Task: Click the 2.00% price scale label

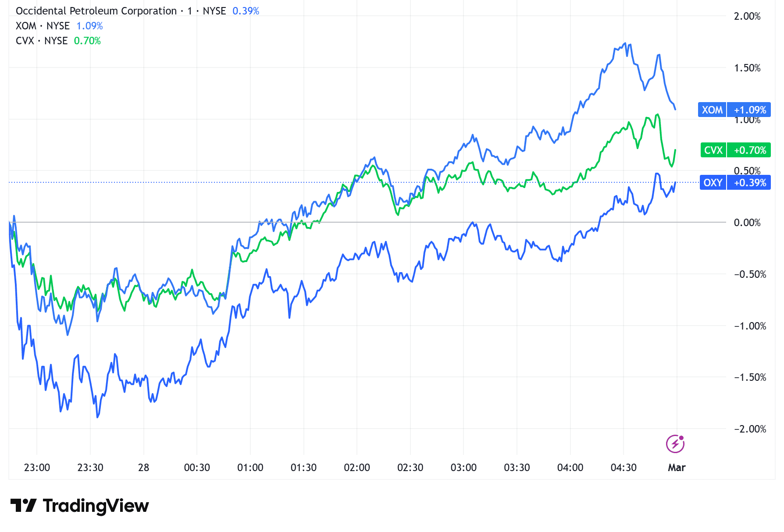Action: tap(747, 16)
